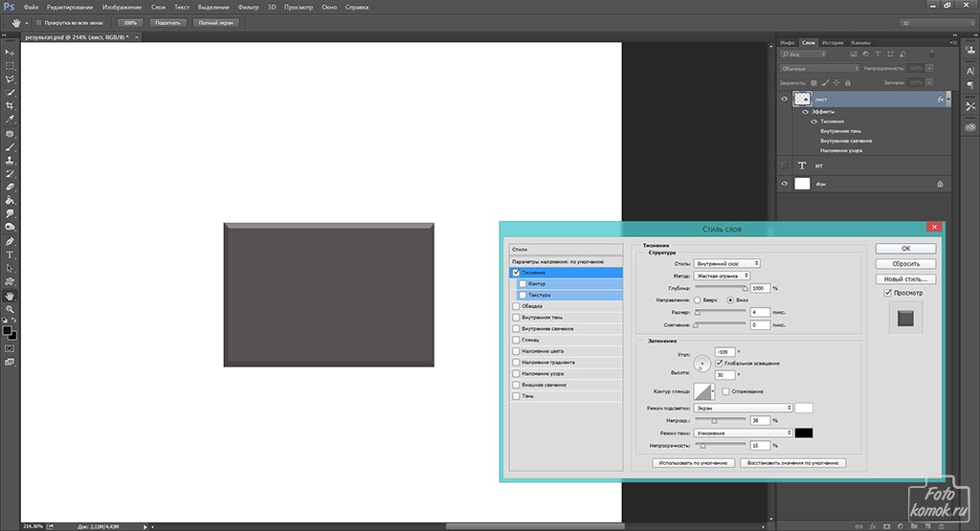
Task: Enable Обводка checkbox
Action: pyautogui.click(x=516, y=306)
